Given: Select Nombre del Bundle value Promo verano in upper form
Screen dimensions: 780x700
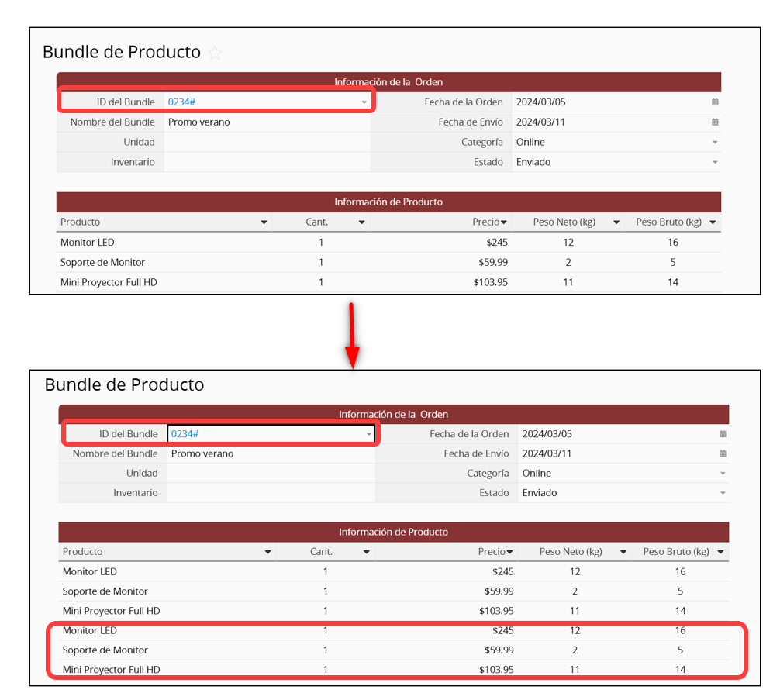Looking at the screenshot, I should (x=199, y=122).
